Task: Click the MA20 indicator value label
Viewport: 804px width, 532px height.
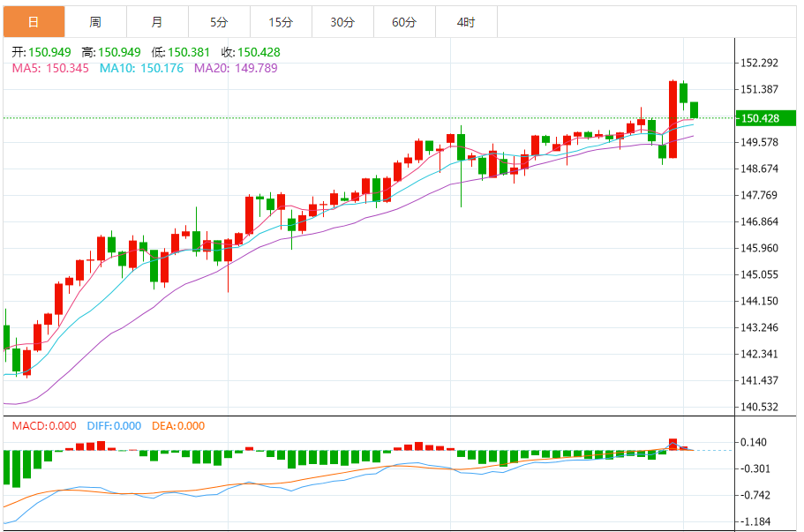Action: pos(236,68)
